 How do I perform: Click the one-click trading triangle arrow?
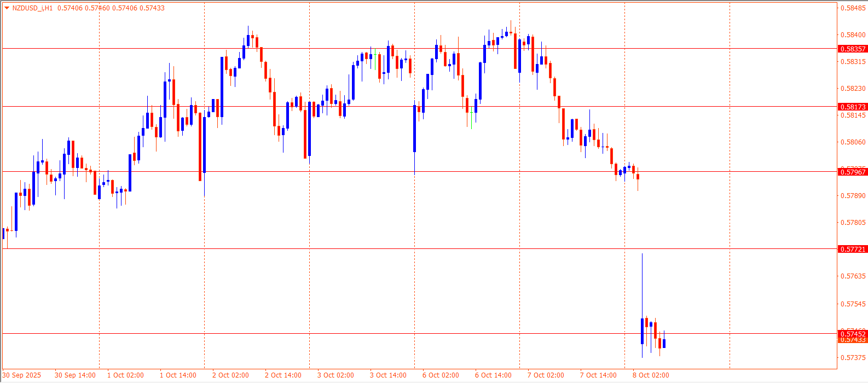(7, 8)
